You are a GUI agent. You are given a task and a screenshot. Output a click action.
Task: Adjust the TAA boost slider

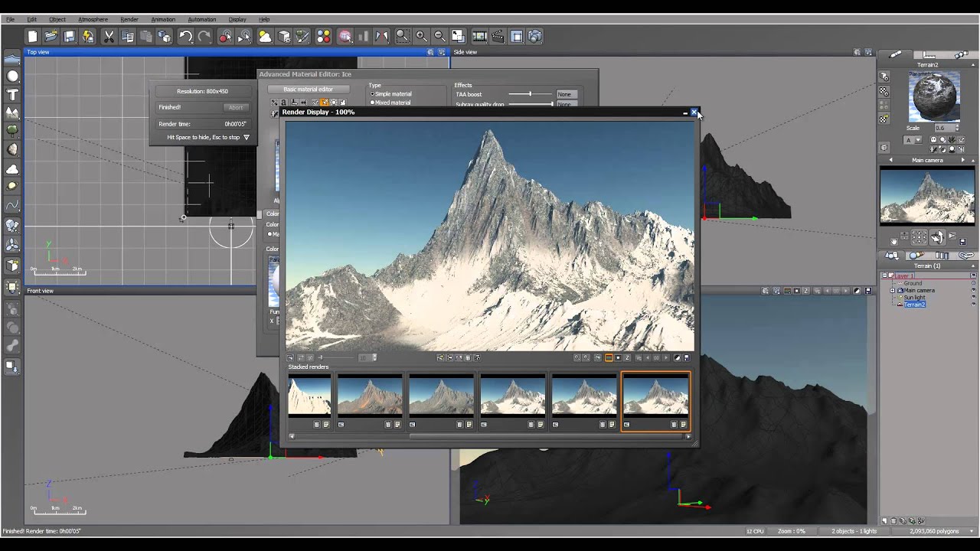coord(530,94)
